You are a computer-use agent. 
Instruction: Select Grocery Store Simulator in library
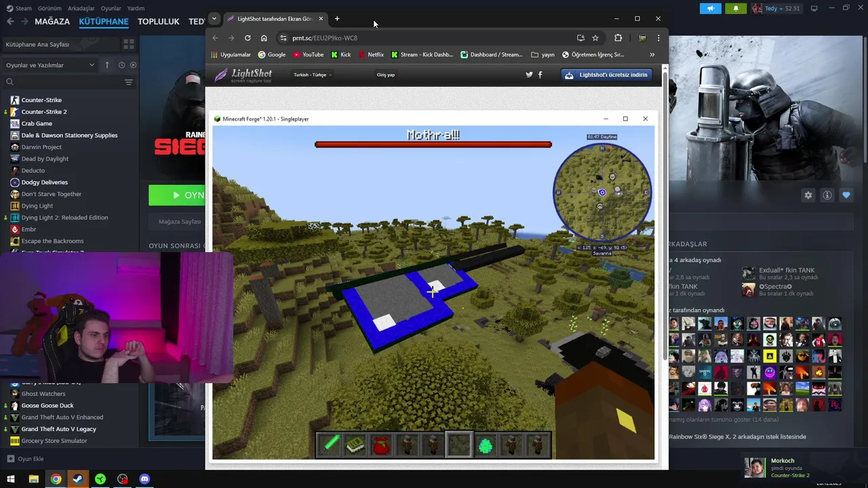click(x=54, y=441)
